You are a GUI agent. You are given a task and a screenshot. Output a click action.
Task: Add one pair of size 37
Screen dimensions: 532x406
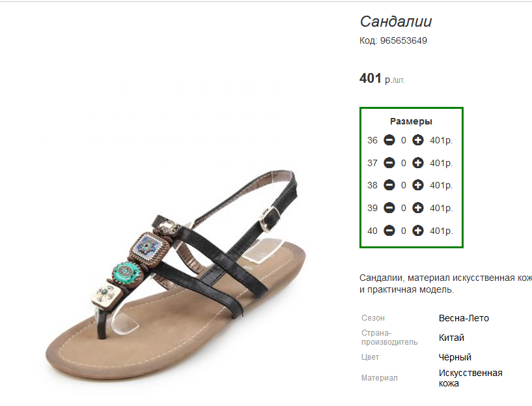pyautogui.click(x=417, y=163)
